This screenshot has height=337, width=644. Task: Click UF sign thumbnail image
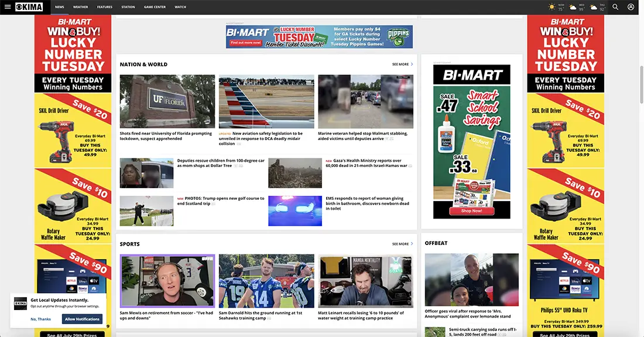click(x=167, y=101)
